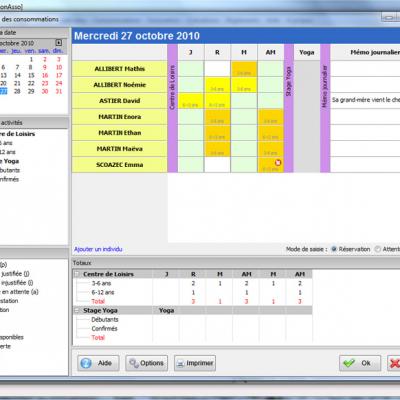Viewport: 400px width, 400px height.
Task: Select the MARTIN Maëva row name
Action: tap(120, 149)
